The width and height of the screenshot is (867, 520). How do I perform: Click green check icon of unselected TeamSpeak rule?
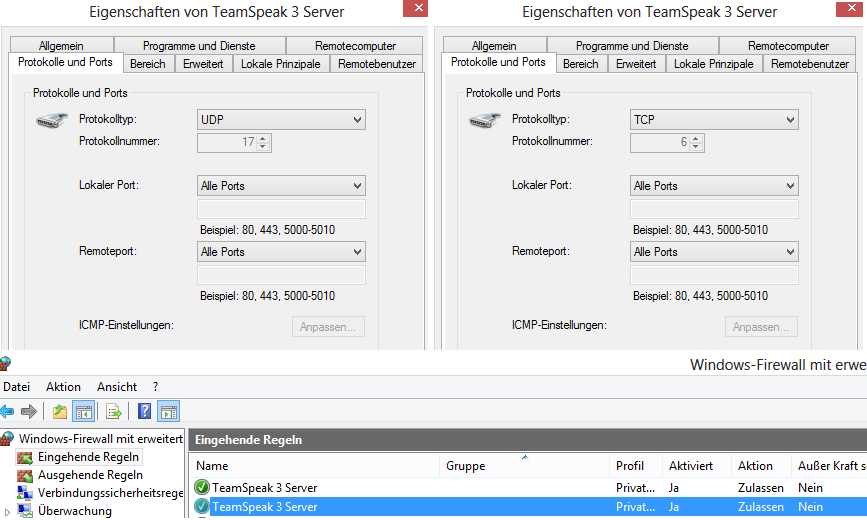(x=202, y=487)
